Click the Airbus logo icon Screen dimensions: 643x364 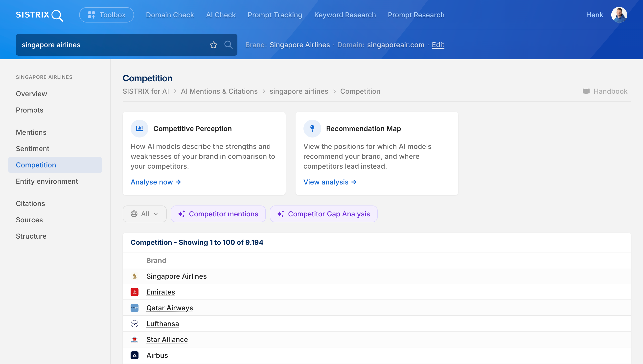[135, 355]
